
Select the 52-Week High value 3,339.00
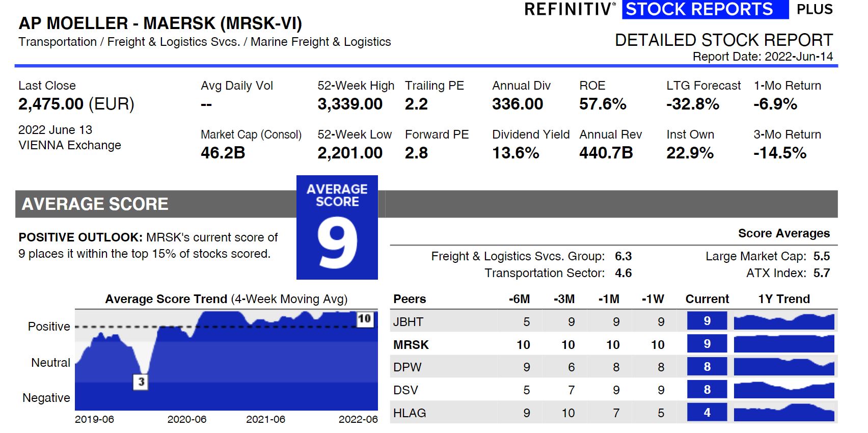pyautogui.click(x=350, y=104)
